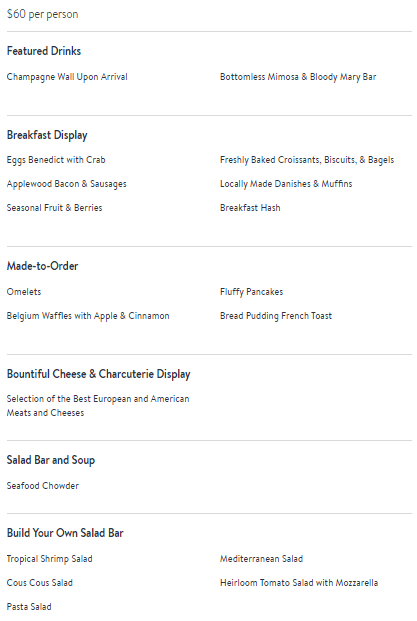
Task: Click the Breakfast Hash item
Action: click(250, 208)
